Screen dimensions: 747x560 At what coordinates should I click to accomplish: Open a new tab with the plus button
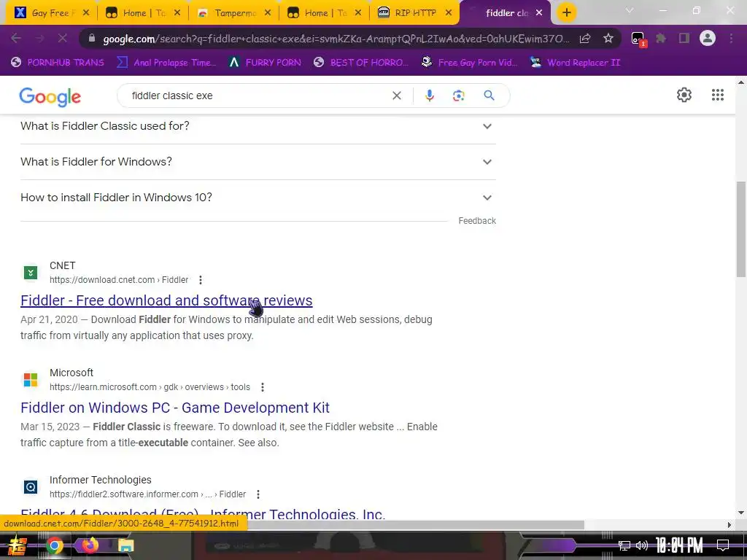[566, 12]
